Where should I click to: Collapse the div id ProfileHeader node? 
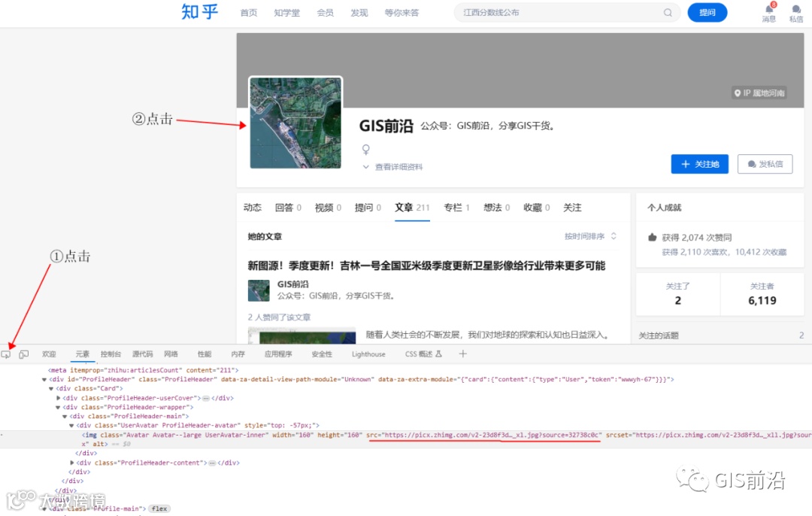(x=44, y=379)
